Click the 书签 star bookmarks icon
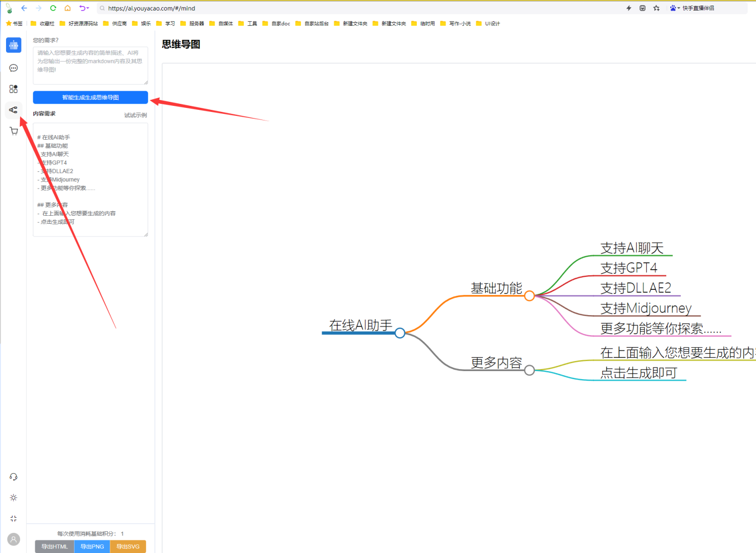Screen dimensions: 756x553 (14, 23)
